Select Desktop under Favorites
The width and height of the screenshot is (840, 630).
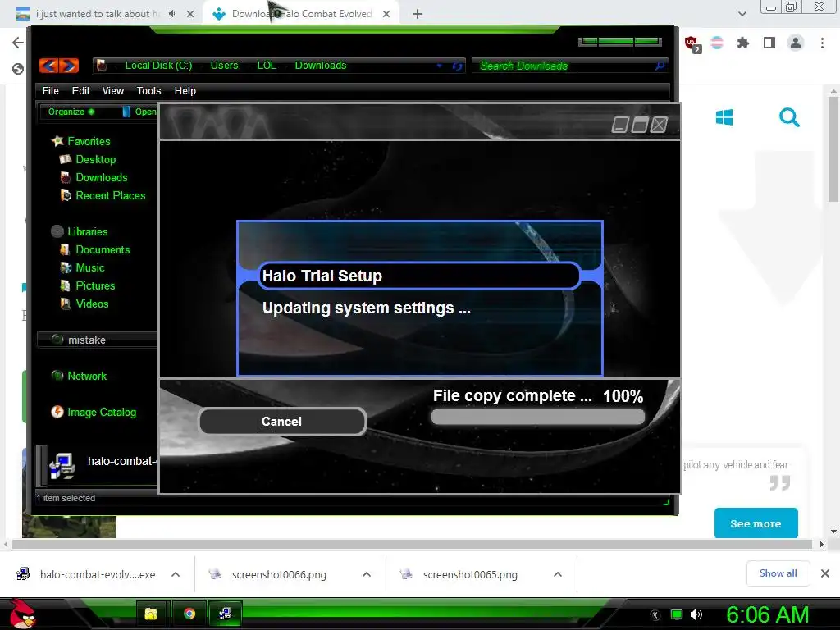pos(88,159)
